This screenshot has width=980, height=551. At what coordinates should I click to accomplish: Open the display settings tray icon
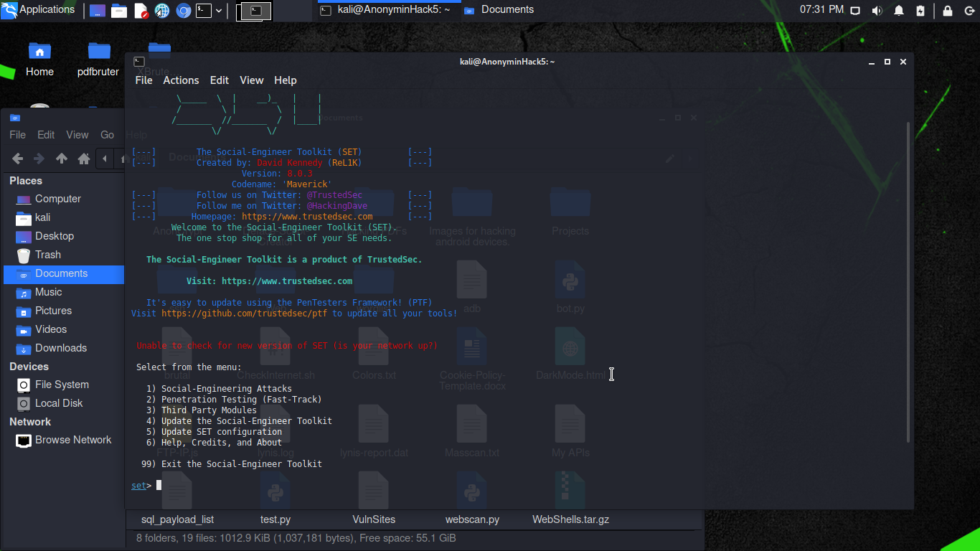coord(855,11)
